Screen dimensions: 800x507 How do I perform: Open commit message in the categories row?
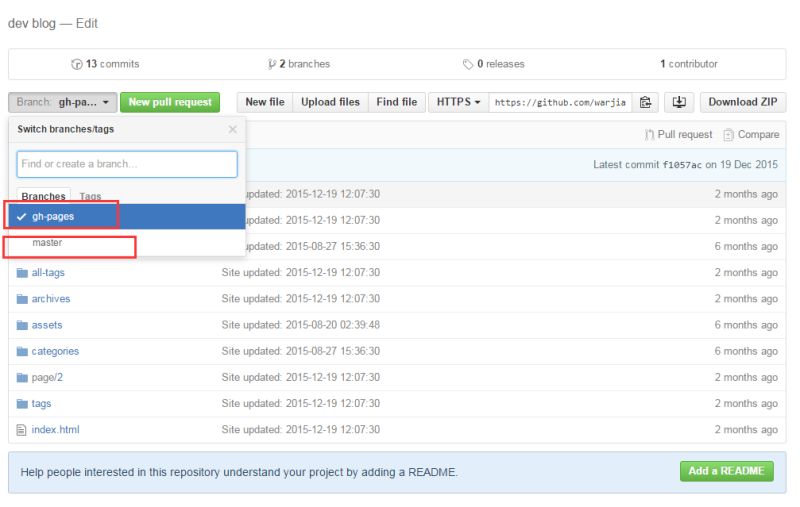click(301, 351)
